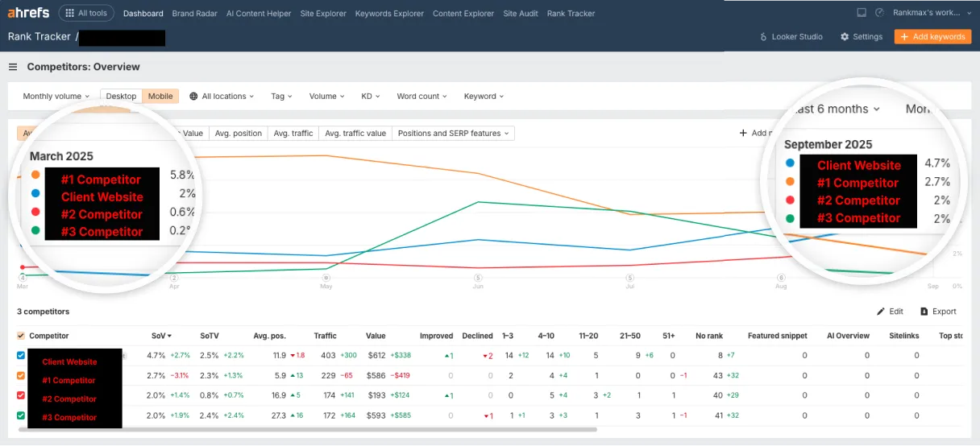
Task: Click the table's horizontal scrollbar
Action: pyautogui.click(x=306, y=430)
